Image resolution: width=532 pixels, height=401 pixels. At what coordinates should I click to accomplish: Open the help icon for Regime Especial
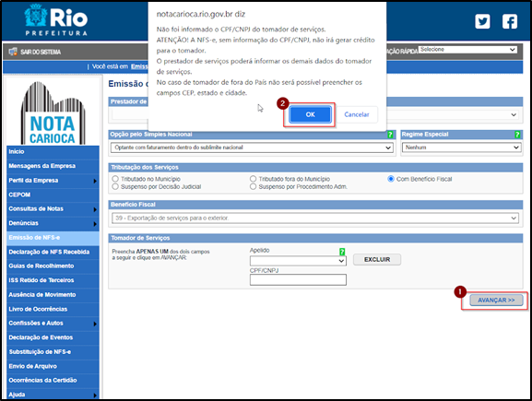pyautogui.click(x=517, y=135)
